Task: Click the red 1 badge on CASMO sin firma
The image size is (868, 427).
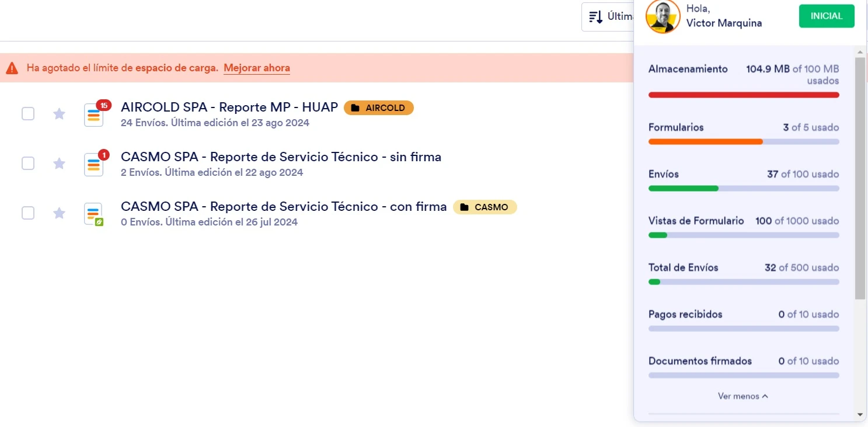Action: point(104,155)
